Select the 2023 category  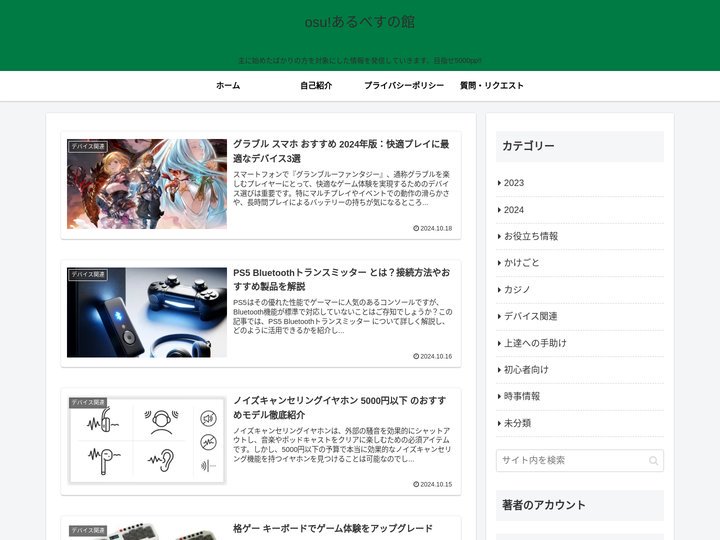[x=580, y=183]
